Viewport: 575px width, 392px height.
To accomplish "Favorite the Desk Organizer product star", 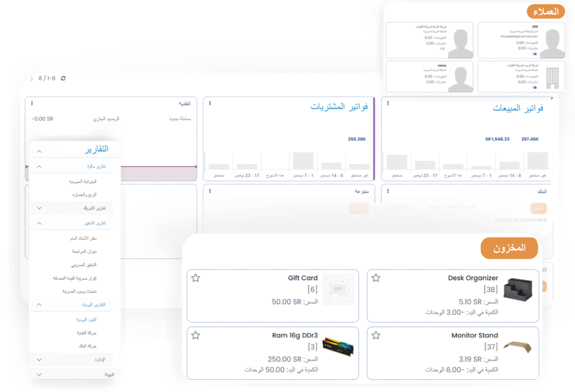I will pyautogui.click(x=376, y=278).
